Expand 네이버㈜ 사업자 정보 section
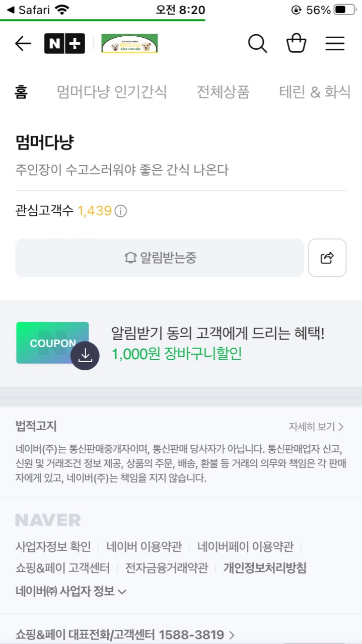Screen dimensions: 362x644 [71, 591]
